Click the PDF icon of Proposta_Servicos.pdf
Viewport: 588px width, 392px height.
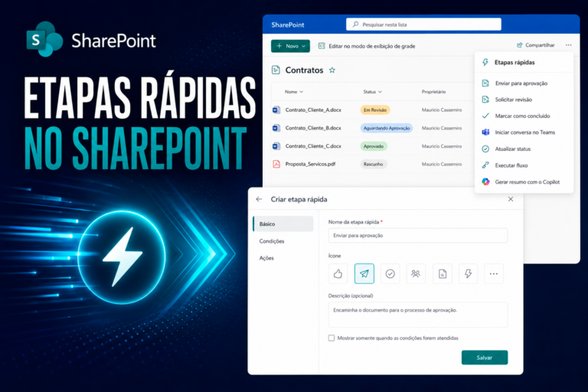[276, 164]
